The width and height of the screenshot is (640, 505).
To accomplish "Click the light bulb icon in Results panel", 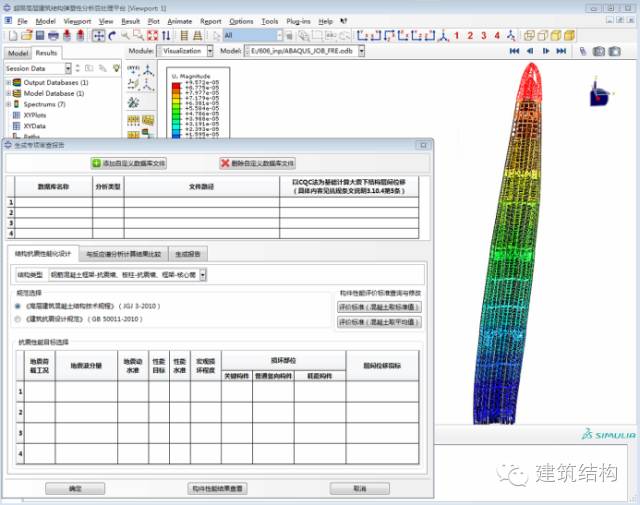I will coord(116,68).
